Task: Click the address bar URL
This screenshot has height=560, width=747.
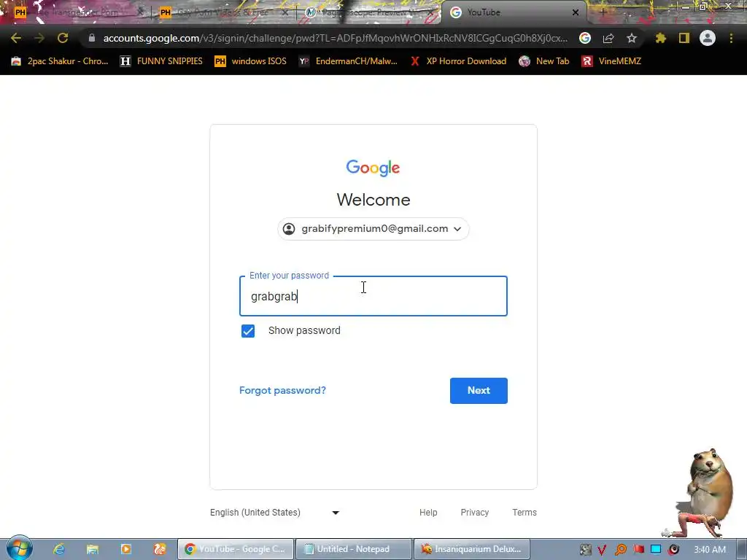Action: click(335, 38)
